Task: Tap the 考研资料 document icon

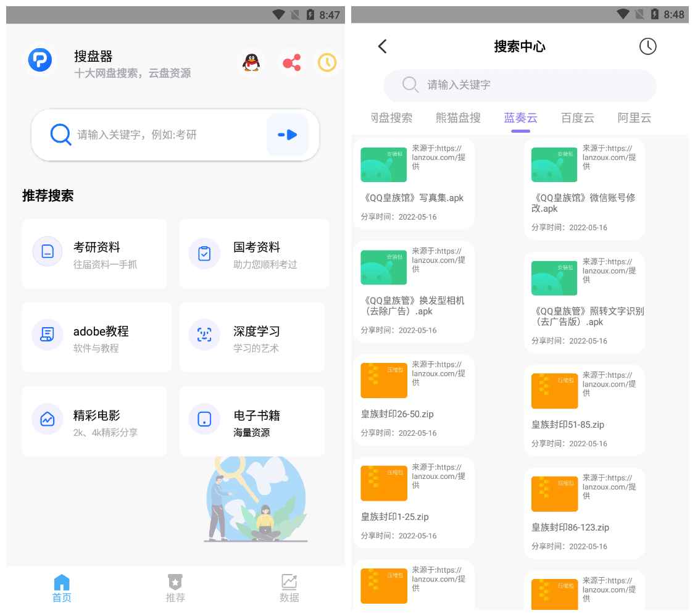Action: point(48,251)
